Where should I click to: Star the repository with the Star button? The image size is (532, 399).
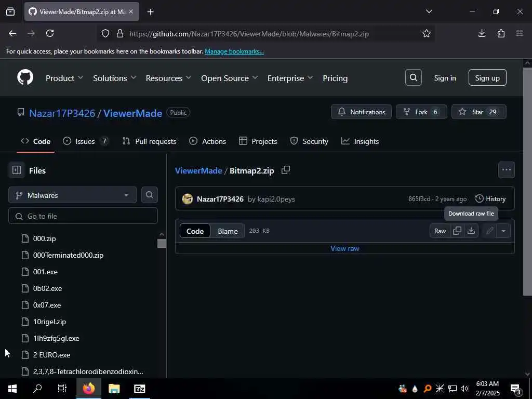tap(478, 112)
